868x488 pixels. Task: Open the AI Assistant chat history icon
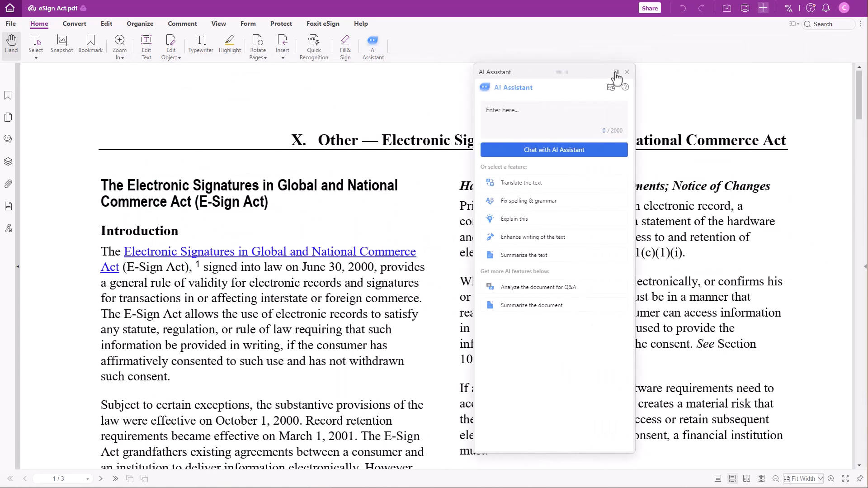[x=611, y=87]
